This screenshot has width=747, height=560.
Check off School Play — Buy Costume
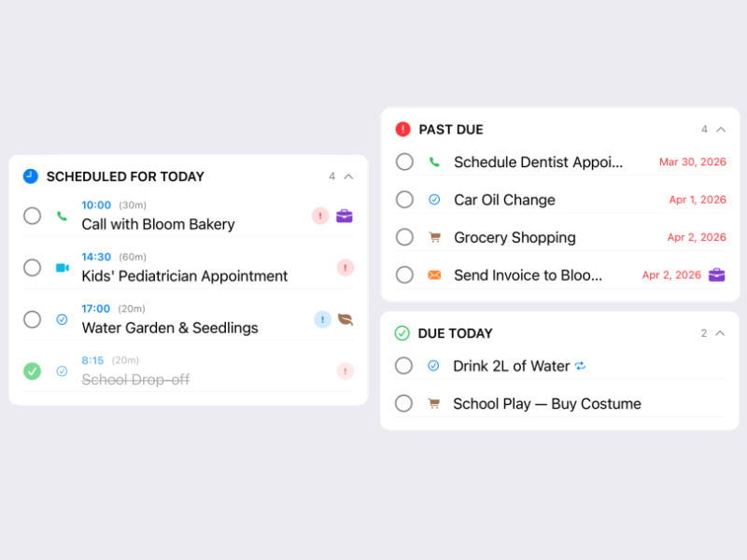[x=403, y=403]
